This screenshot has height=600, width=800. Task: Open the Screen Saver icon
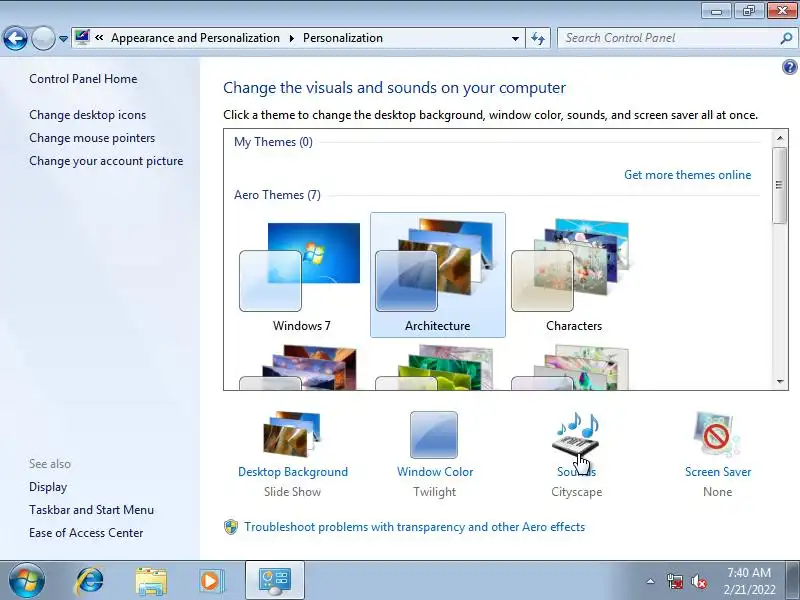717,434
